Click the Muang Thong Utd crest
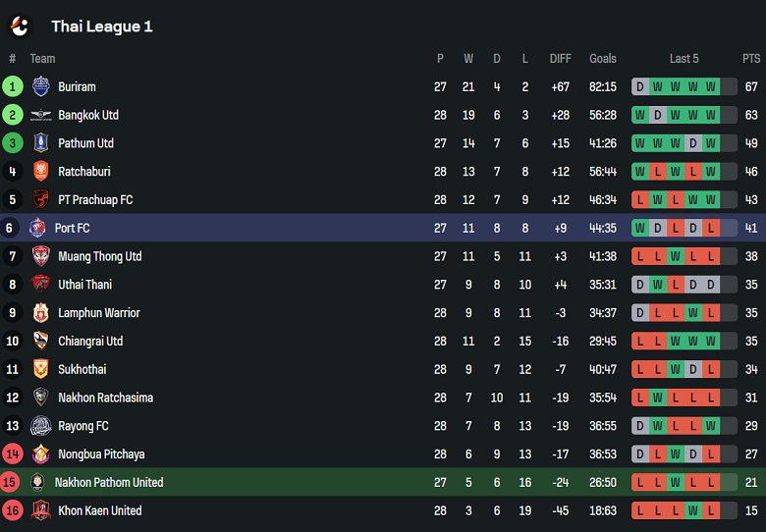Image resolution: width=766 pixels, height=532 pixels. (40, 256)
